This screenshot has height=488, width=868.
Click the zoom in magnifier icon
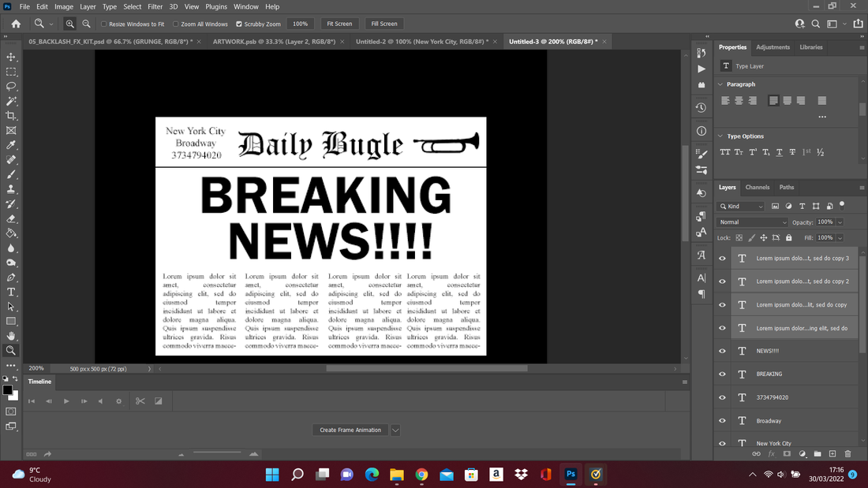tap(69, 24)
